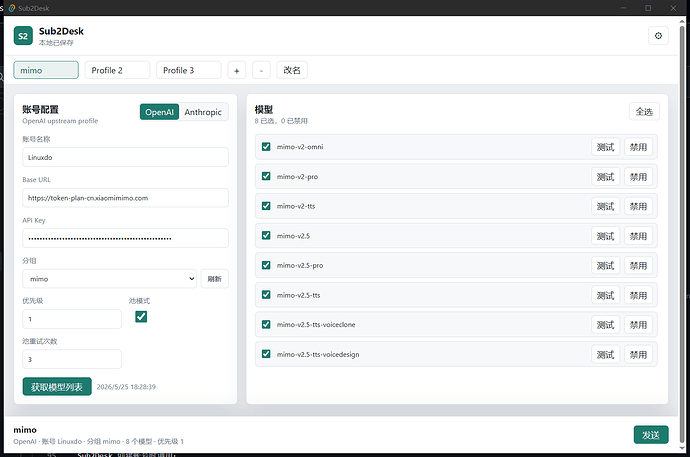Click 测试 for mimo-v2.5-tts-voiceclone
The width and height of the screenshot is (690, 457).
(x=606, y=325)
